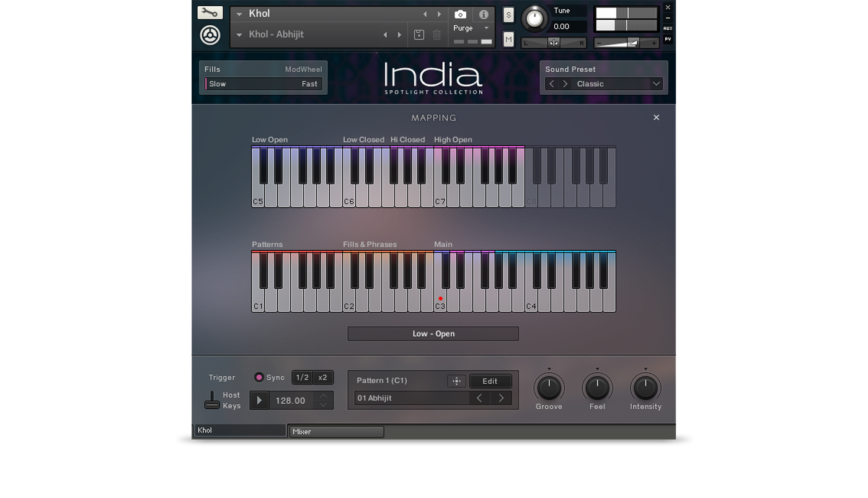Click the master volume slider
This screenshot has height=498, width=868.
coord(626,43)
